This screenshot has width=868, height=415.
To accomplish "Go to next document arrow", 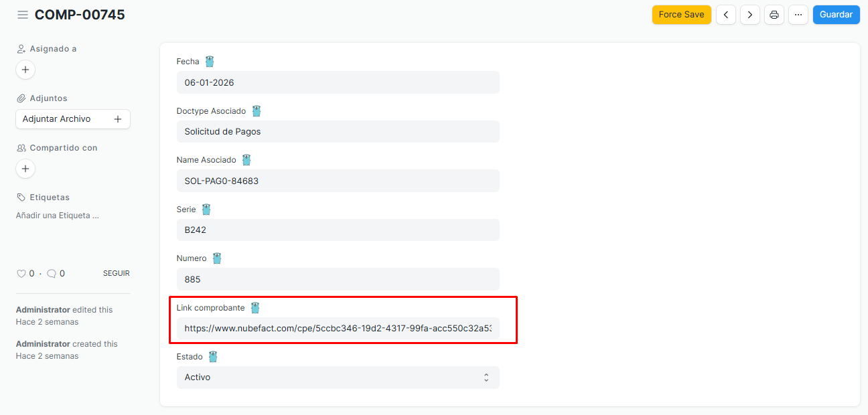I will point(750,15).
